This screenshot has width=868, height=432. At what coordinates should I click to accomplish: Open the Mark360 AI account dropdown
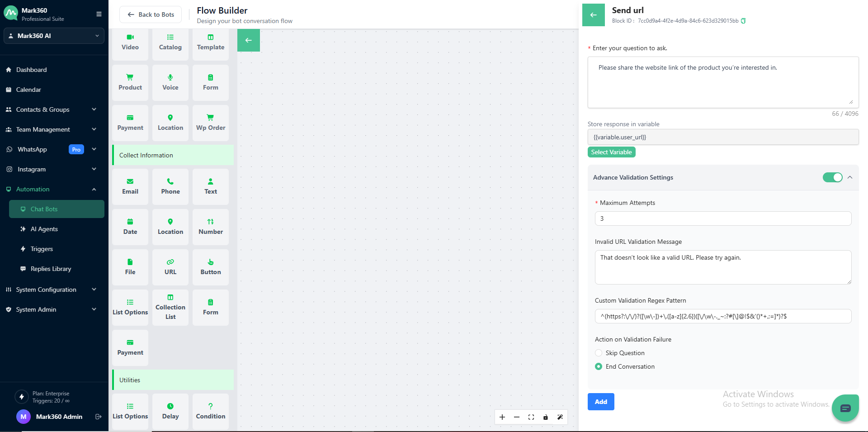[x=54, y=36]
